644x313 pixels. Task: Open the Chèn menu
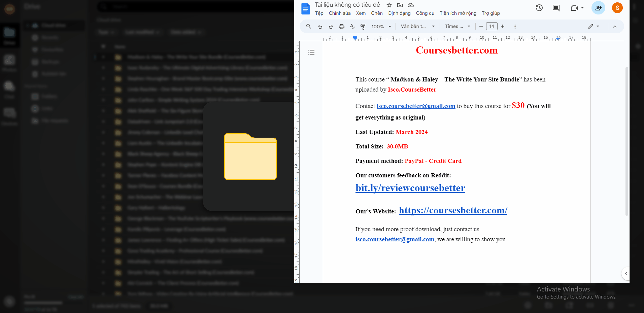click(377, 13)
